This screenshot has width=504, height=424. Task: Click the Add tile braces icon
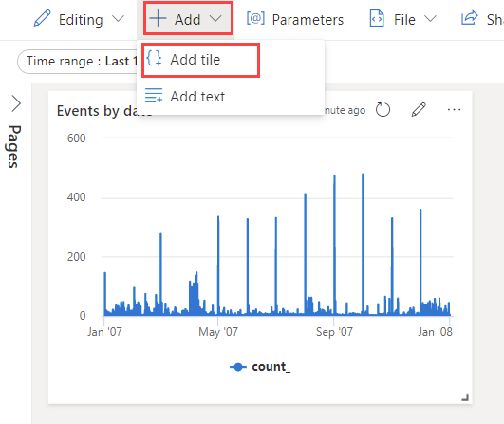(154, 58)
